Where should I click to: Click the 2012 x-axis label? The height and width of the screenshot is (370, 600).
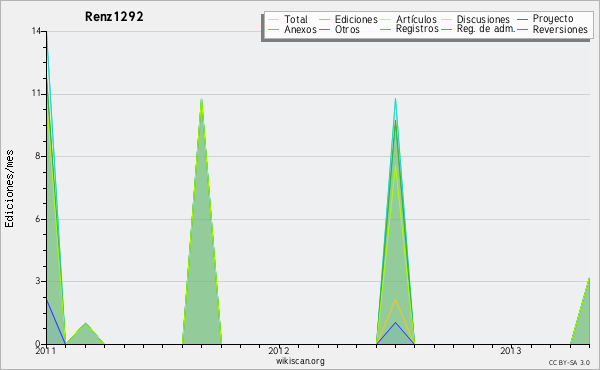(x=279, y=351)
